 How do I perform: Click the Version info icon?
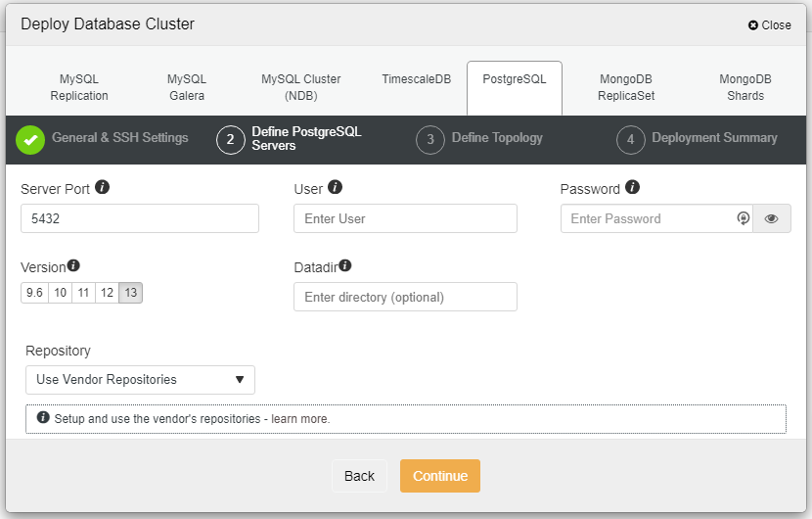(73, 265)
